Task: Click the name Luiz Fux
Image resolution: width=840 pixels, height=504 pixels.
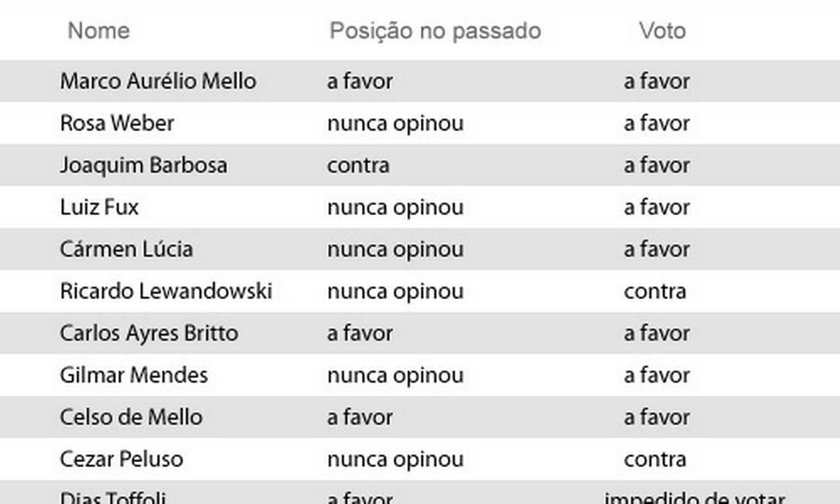Action: coord(99,207)
